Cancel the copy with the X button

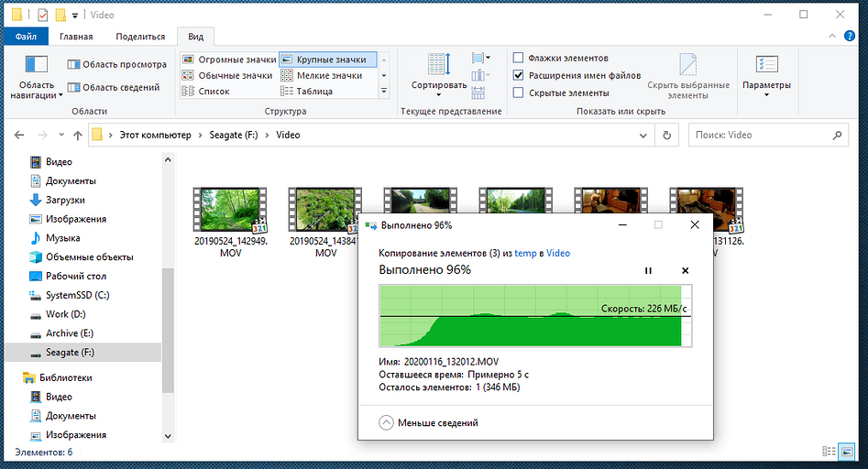[685, 270]
